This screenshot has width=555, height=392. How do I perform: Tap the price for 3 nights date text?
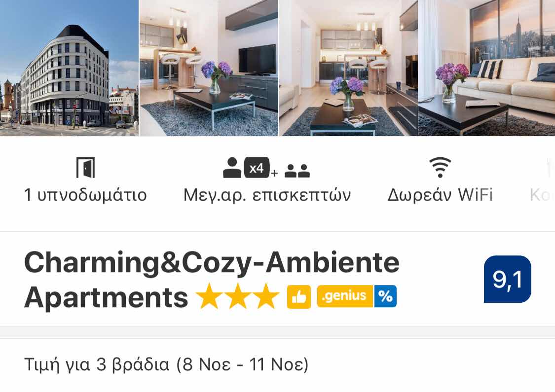166,364
